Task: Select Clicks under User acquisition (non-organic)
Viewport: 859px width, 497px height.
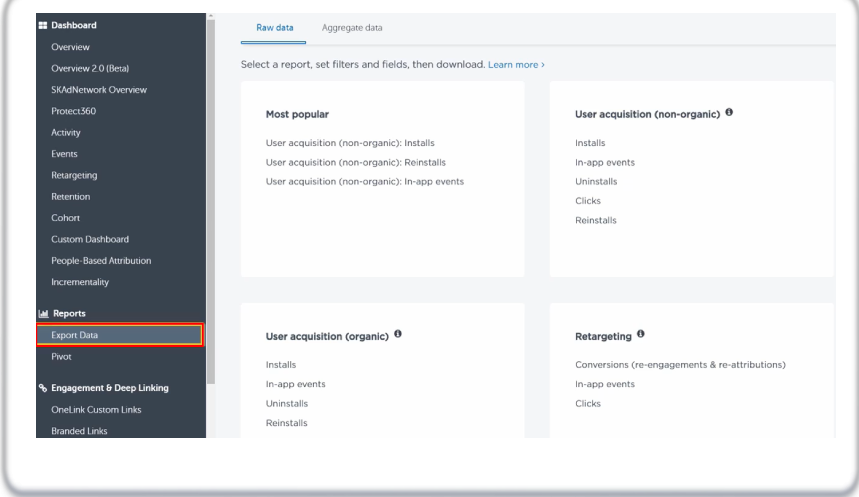Action: [x=588, y=201]
